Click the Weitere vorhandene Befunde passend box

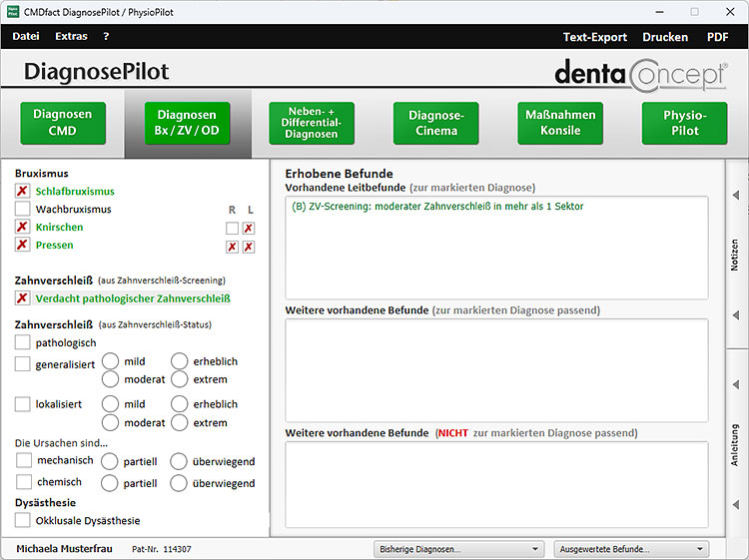tap(496, 370)
